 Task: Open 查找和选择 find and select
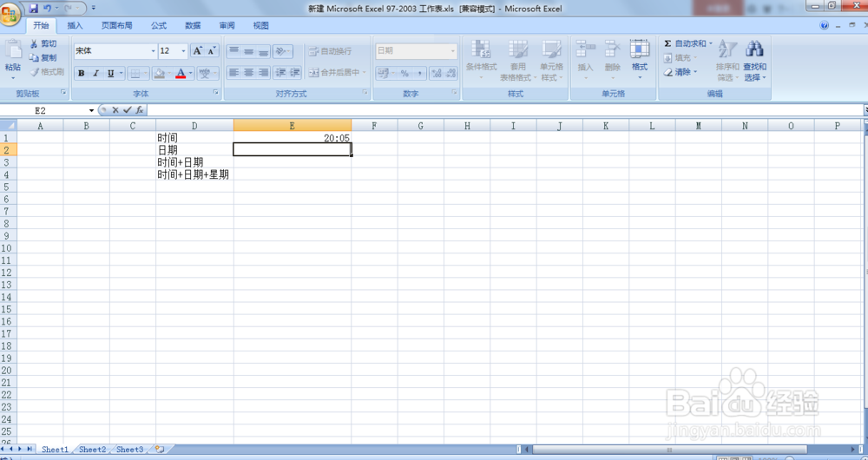point(754,61)
